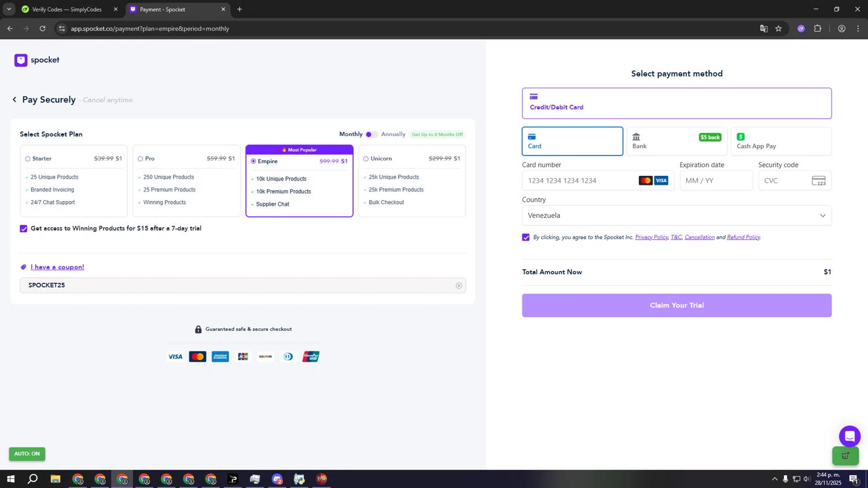868x488 pixels.
Task: Toggle the AUTO: ON button
Action: tap(27, 454)
